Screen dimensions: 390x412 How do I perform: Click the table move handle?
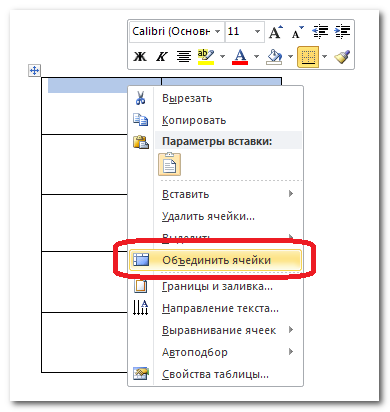(34, 71)
